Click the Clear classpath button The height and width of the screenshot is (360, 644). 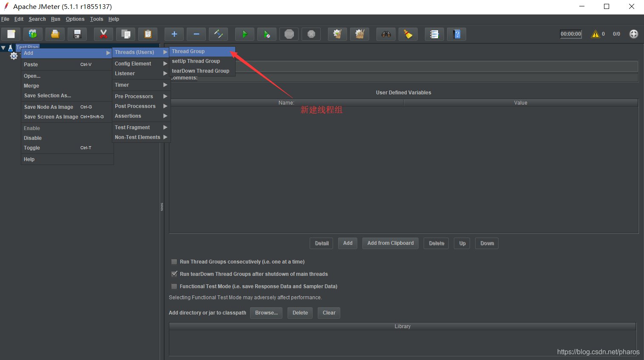[329, 313]
